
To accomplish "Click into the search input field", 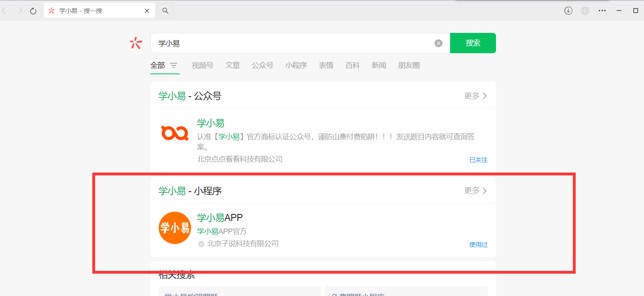I will 293,43.
